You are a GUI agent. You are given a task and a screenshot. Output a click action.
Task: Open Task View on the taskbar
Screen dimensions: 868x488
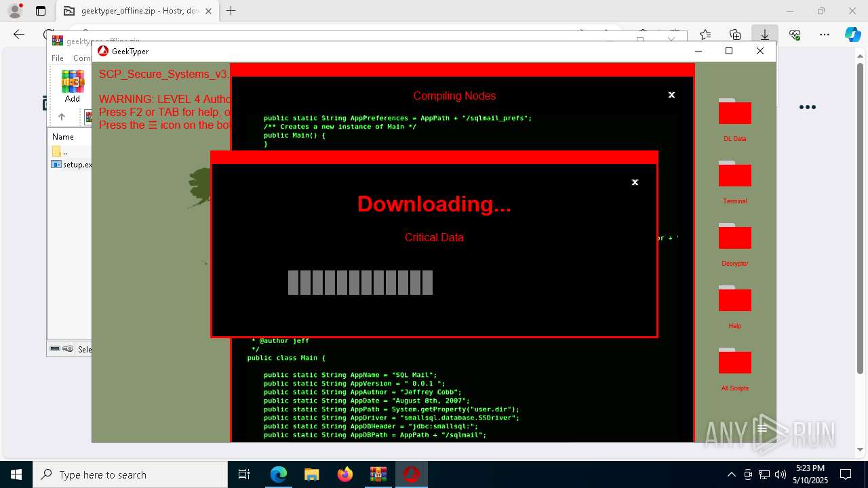click(x=244, y=474)
